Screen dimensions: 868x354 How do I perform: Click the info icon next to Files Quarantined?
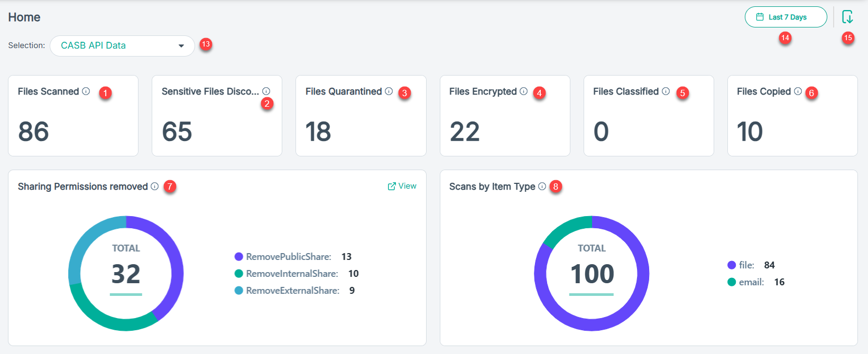click(389, 91)
